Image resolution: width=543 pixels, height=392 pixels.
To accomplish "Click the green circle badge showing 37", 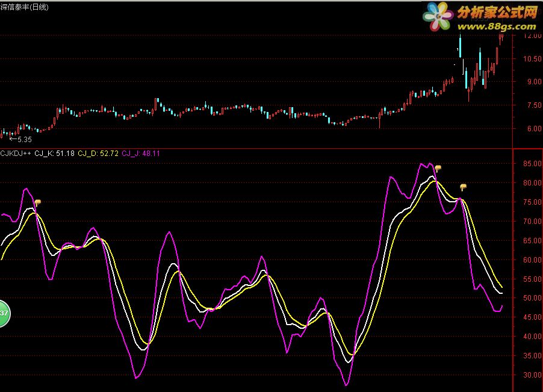I will (x=4, y=314).
